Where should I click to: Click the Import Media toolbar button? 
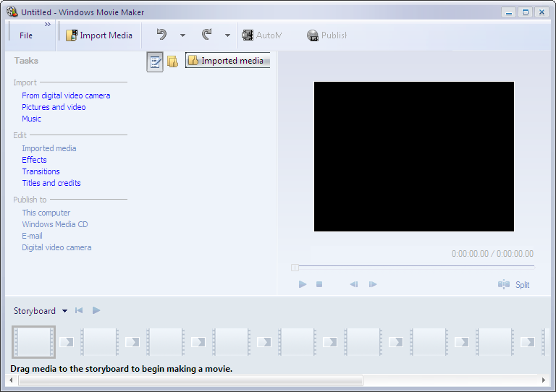99,35
